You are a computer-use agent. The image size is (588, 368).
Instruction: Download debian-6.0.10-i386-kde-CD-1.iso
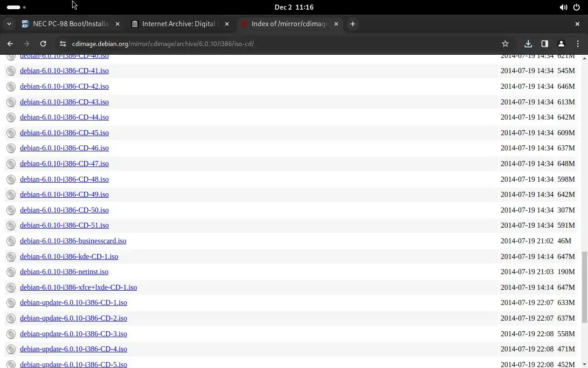point(69,257)
